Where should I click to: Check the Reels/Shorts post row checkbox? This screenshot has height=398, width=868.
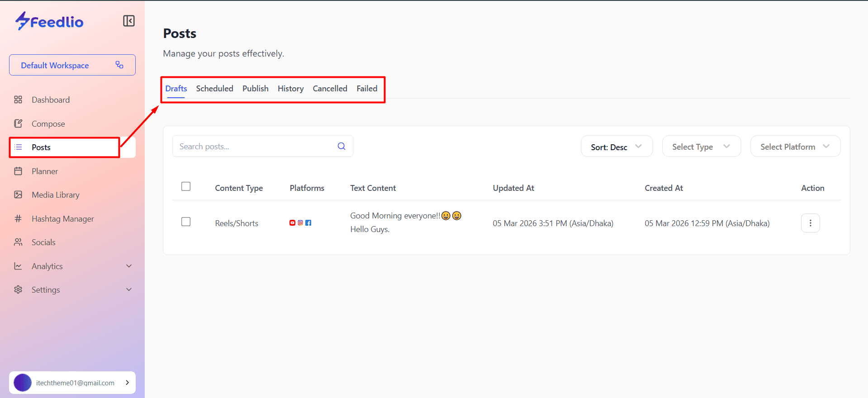[186, 222]
